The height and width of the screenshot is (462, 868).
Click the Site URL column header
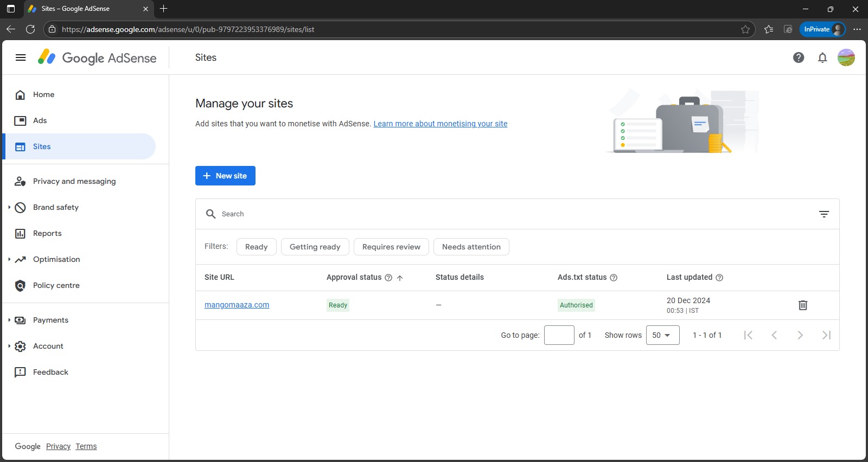click(x=219, y=277)
